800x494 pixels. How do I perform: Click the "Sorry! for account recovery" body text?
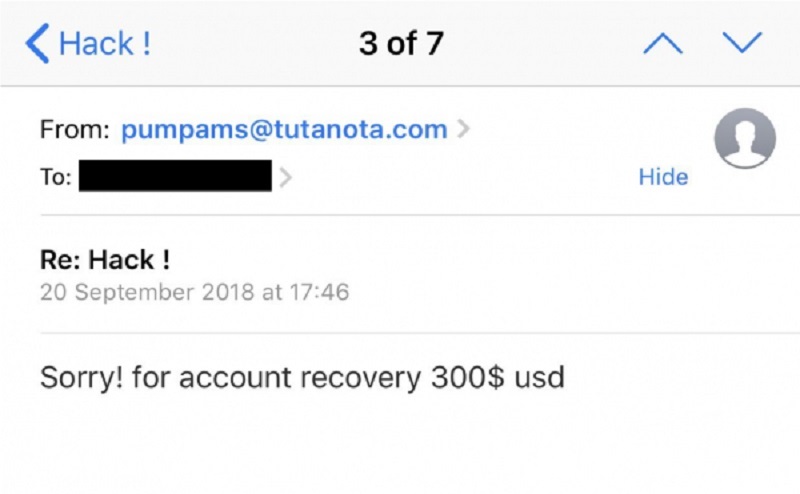231,378
